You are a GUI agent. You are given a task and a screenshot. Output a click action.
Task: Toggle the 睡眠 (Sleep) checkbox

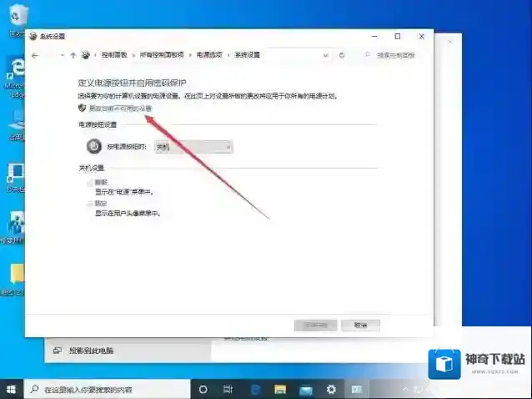(x=89, y=181)
